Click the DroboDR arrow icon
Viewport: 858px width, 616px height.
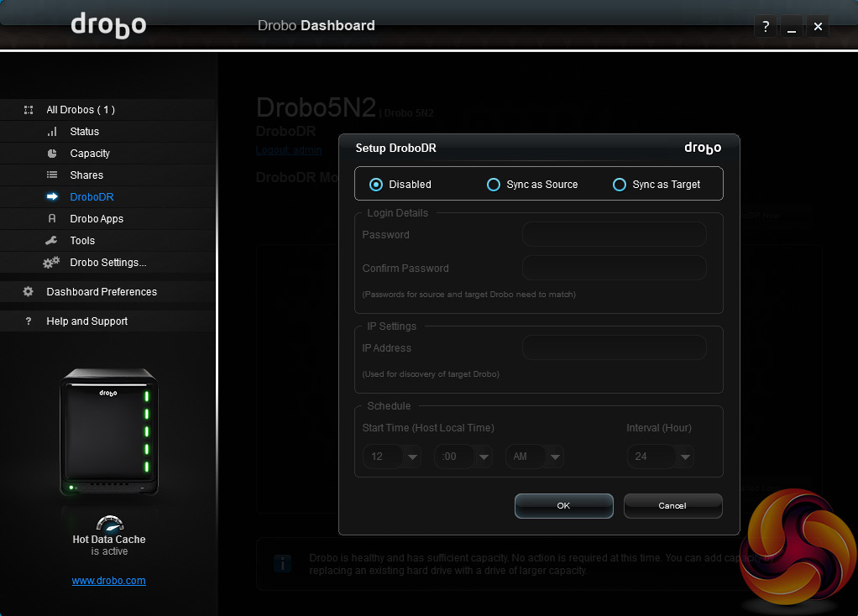[x=52, y=196]
